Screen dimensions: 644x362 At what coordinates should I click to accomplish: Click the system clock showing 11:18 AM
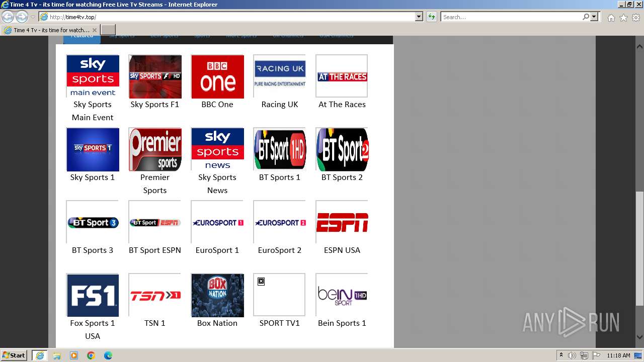[x=618, y=355]
